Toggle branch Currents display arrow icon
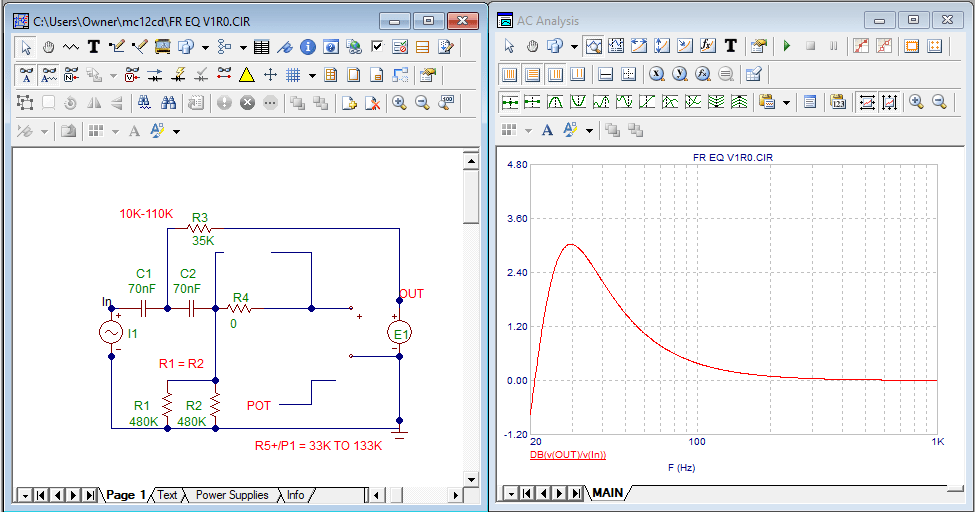The width and height of the screenshot is (975, 512). pos(155,75)
